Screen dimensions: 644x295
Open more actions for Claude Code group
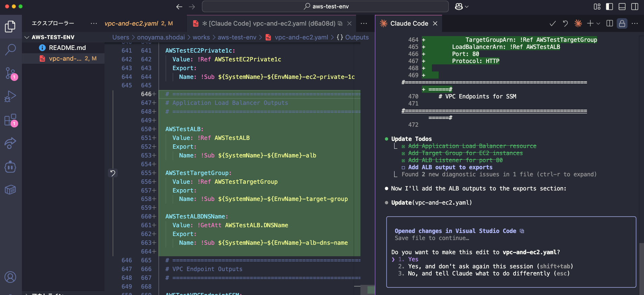pyautogui.click(x=635, y=23)
